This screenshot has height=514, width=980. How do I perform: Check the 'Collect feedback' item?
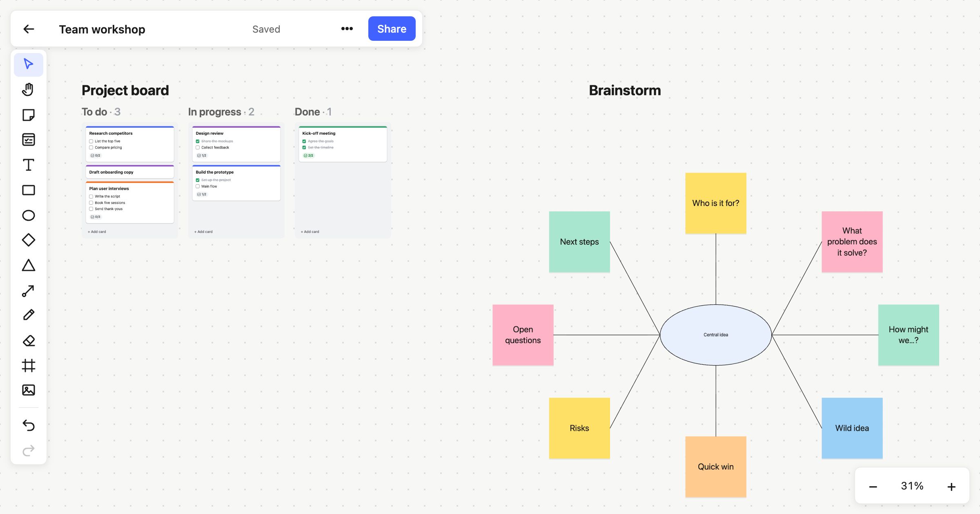[198, 148]
